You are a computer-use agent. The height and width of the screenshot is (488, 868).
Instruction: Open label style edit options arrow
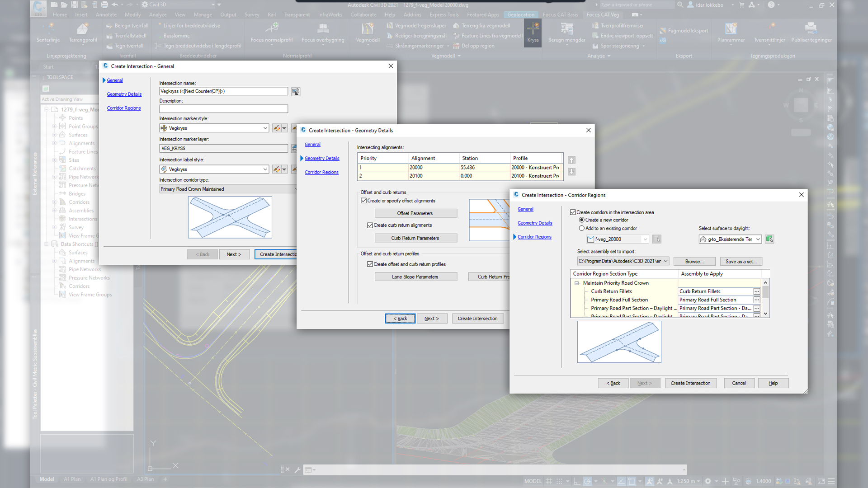pos(284,169)
